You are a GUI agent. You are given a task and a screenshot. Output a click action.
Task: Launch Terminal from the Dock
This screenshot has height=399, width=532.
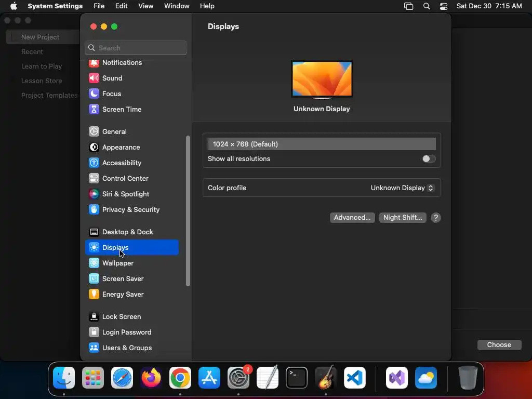[x=297, y=378]
